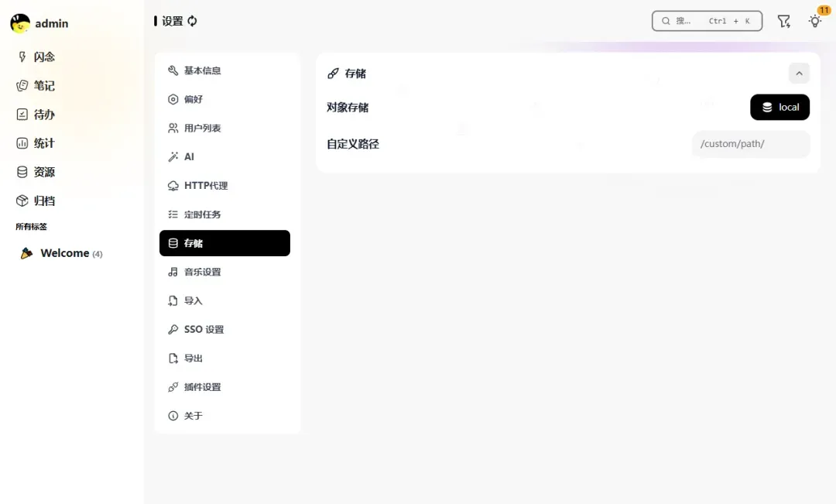Click the admin username text
Image resolution: width=836 pixels, height=504 pixels.
click(x=52, y=23)
